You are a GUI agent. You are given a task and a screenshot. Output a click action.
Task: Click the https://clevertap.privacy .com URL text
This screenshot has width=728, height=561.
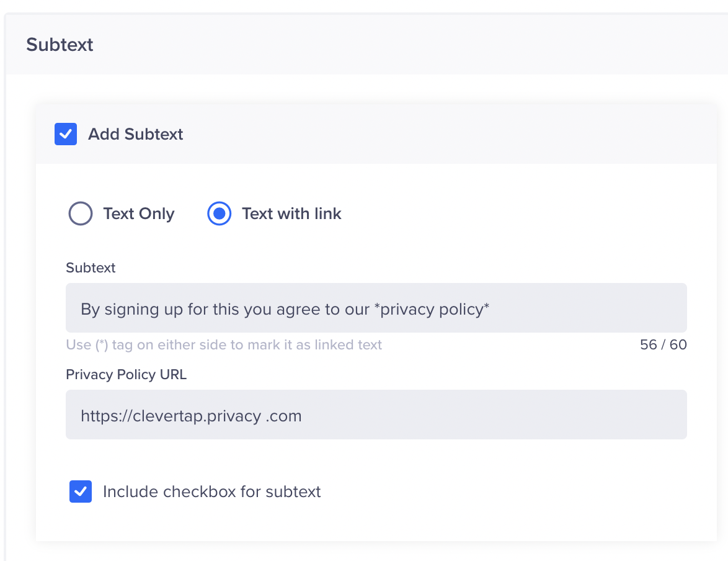[191, 416]
